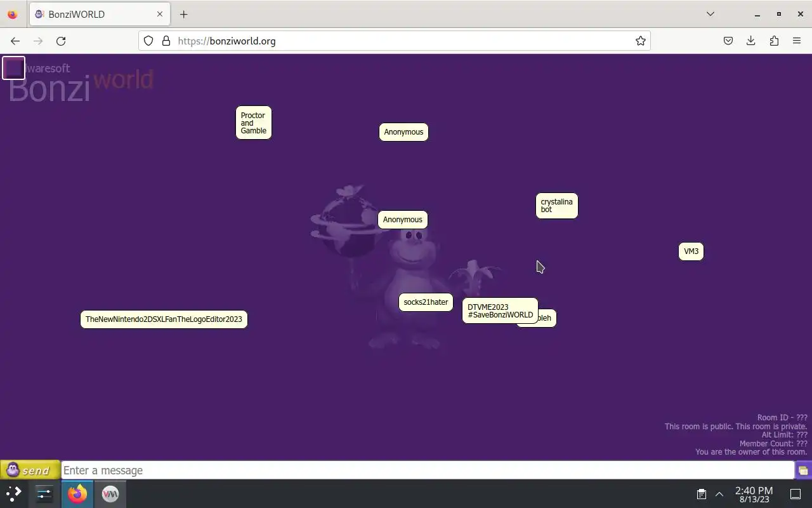Open the Firefox hamburger menu

point(797,41)
